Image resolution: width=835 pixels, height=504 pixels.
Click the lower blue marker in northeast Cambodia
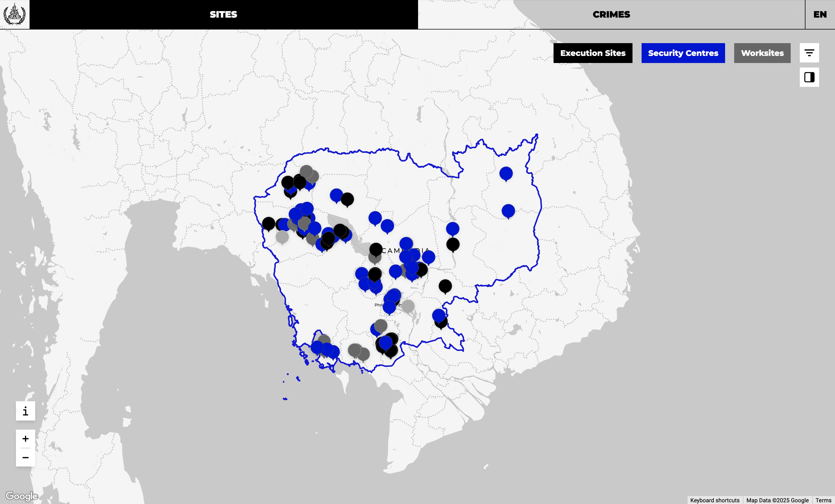pos(508,211)
